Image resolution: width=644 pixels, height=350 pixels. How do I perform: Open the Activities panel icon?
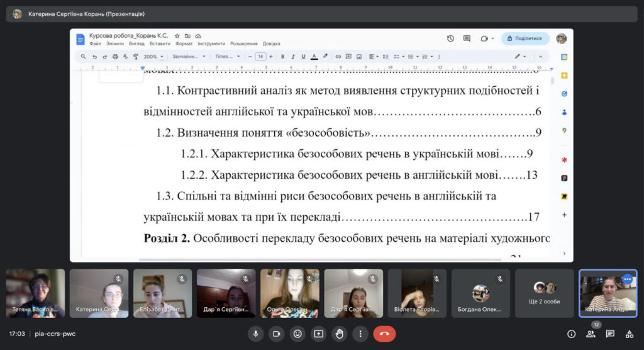pos(629,334)
